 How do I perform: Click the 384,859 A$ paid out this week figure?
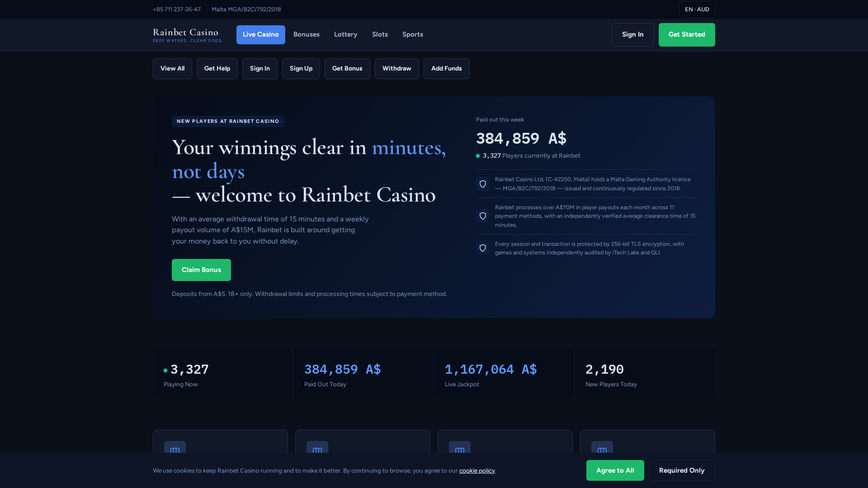(521, 138)
